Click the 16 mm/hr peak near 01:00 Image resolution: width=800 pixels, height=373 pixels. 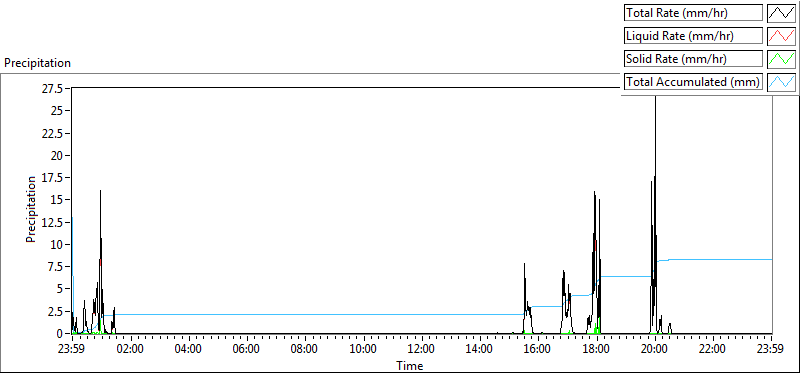[101, 191]
